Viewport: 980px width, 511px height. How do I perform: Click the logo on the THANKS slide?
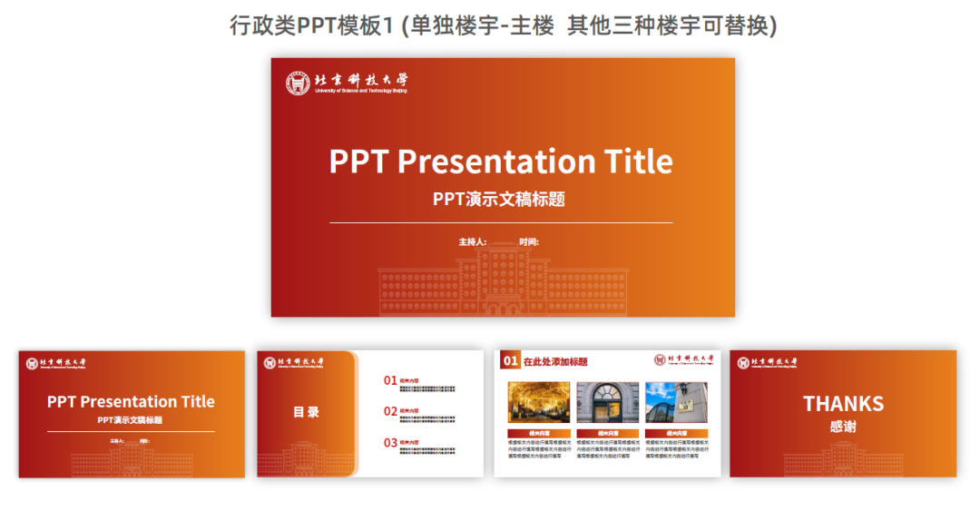pos(767,363)
